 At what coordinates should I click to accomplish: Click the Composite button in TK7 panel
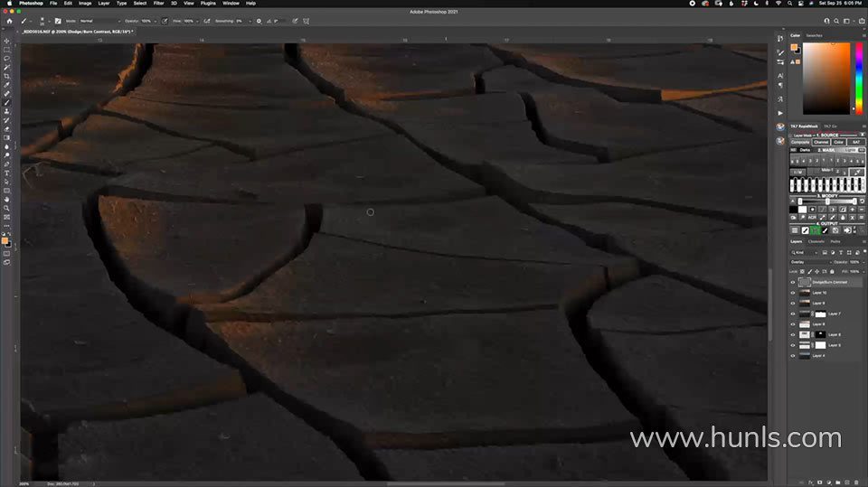800,142
